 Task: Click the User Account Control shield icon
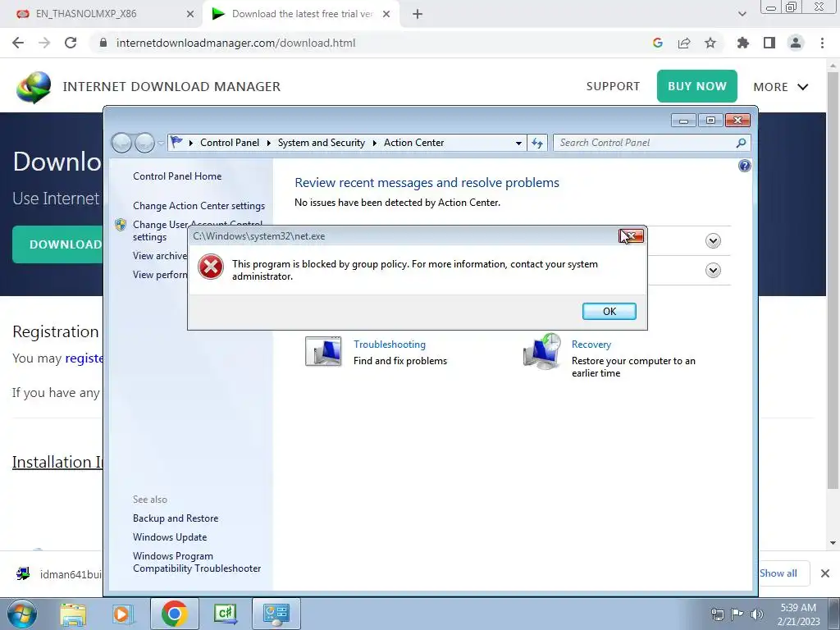pos(121,225)
